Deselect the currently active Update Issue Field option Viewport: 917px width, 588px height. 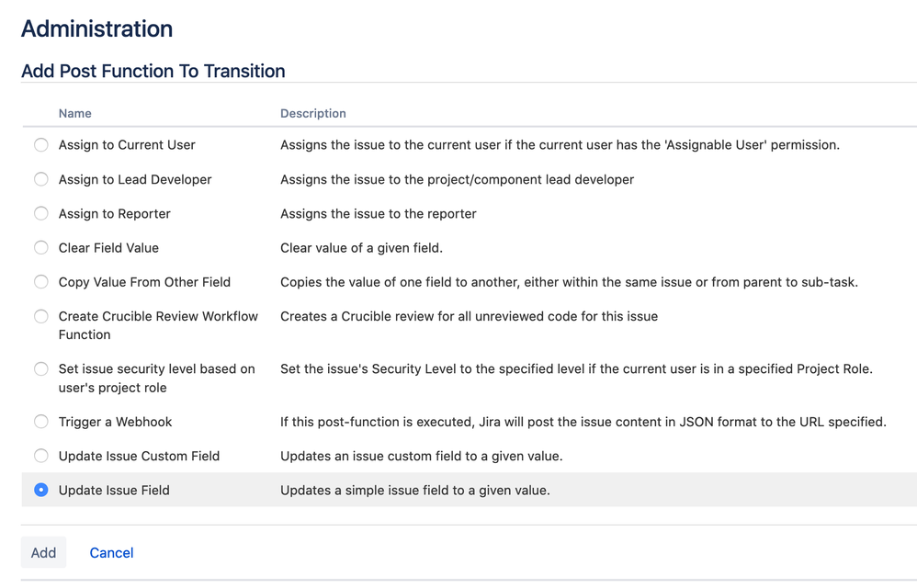pos(40,490)
